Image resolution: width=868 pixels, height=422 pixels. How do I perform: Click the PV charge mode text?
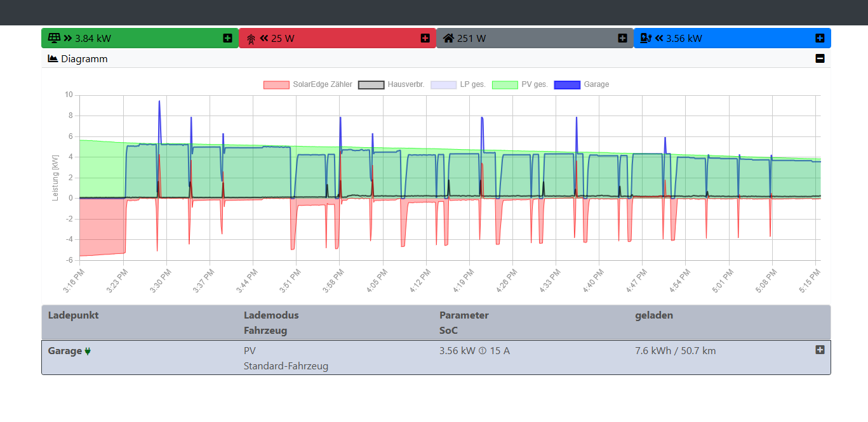[250, 351]
